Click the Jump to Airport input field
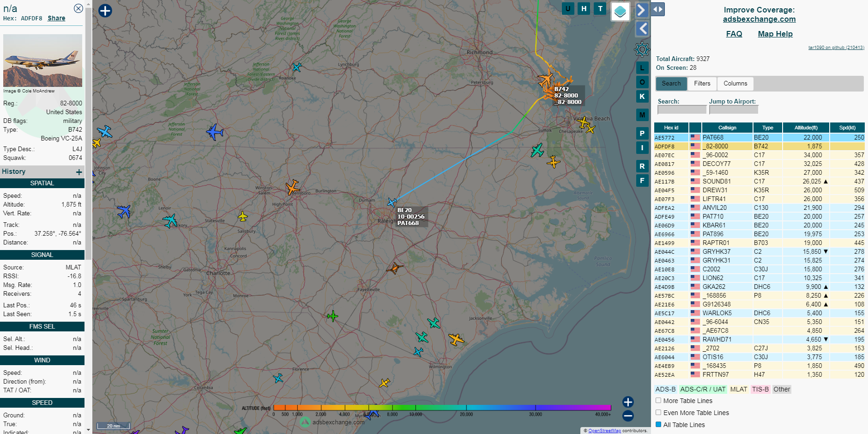Image resolution: width=868 pixels, height=434 pixels. [x=734, y=110]
